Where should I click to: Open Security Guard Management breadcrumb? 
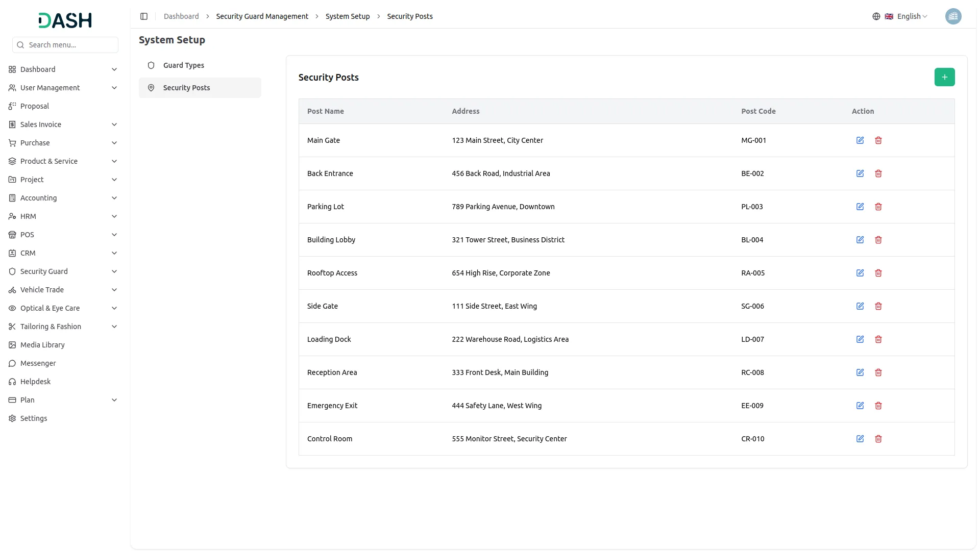[x=262, y=16]
